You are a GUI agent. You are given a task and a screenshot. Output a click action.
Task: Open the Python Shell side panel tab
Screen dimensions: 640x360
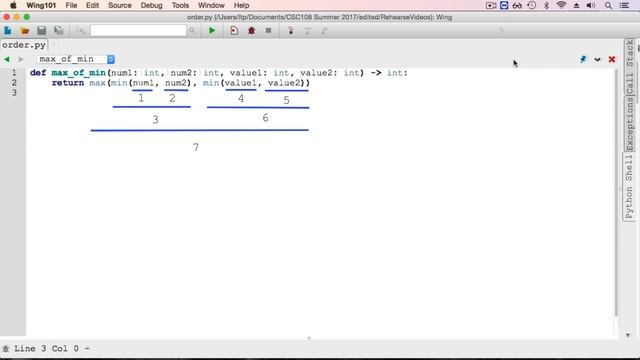click(630, 187)
